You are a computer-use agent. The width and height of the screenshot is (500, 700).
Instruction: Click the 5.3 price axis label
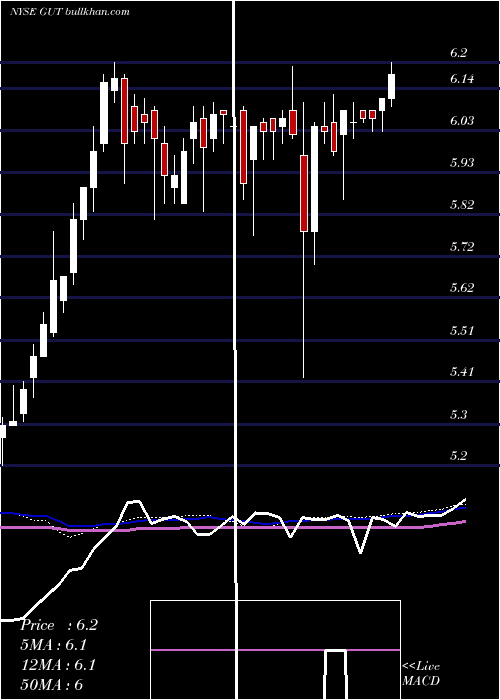458,415
